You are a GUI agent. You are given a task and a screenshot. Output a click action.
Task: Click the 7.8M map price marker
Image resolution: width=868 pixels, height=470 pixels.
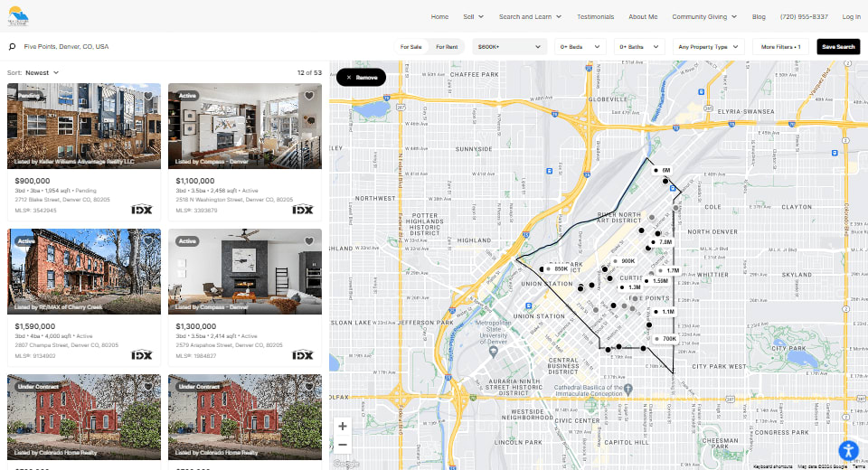point(662,242)
